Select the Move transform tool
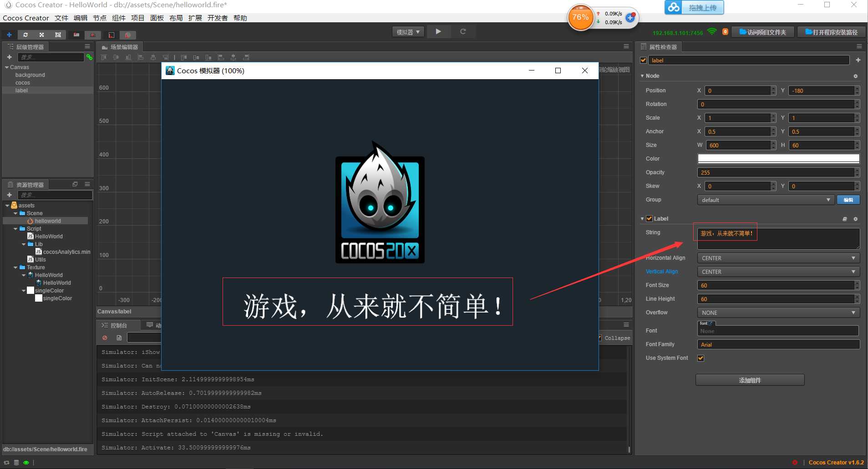 [x=9, y=35]
